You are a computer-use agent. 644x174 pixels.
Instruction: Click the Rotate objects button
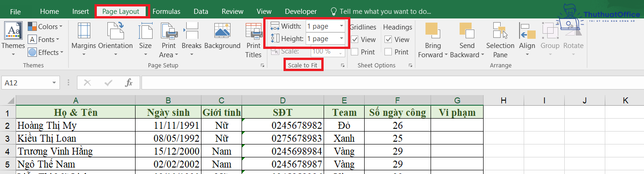pyautogui.click(x=573, y=39)
